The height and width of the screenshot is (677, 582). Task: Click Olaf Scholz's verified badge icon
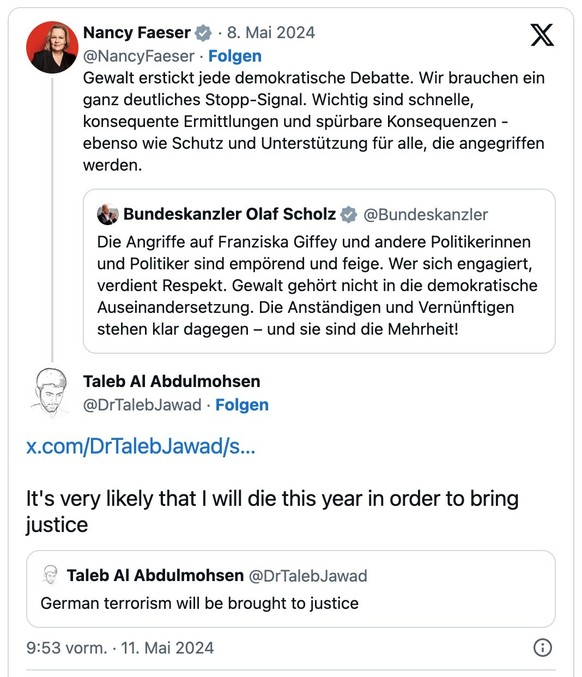(348, 214)
